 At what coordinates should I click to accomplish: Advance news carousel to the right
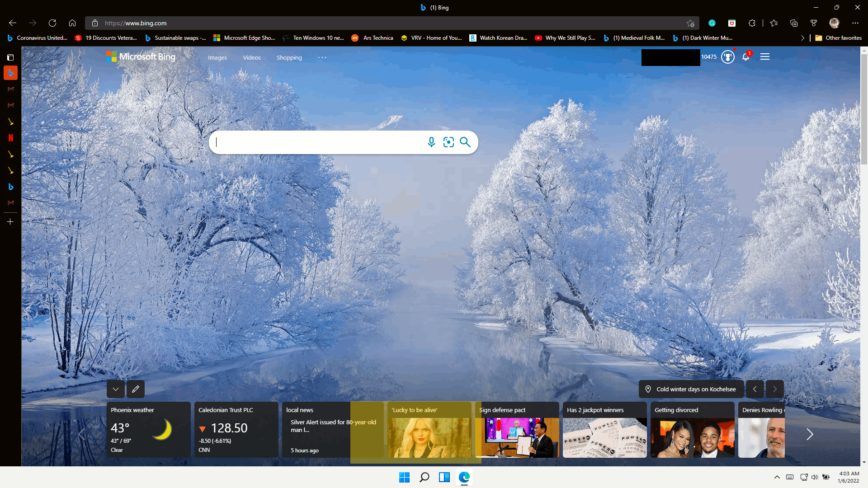810,435
